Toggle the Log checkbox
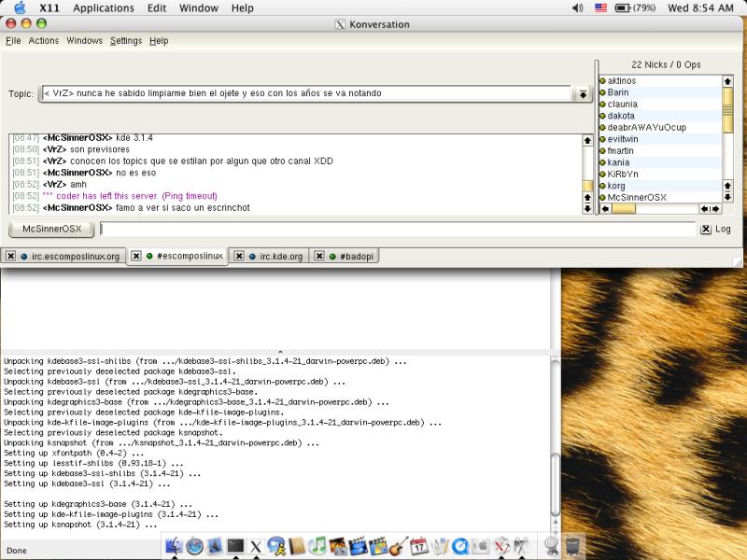747x560 pixels. [x=706, y=229]
